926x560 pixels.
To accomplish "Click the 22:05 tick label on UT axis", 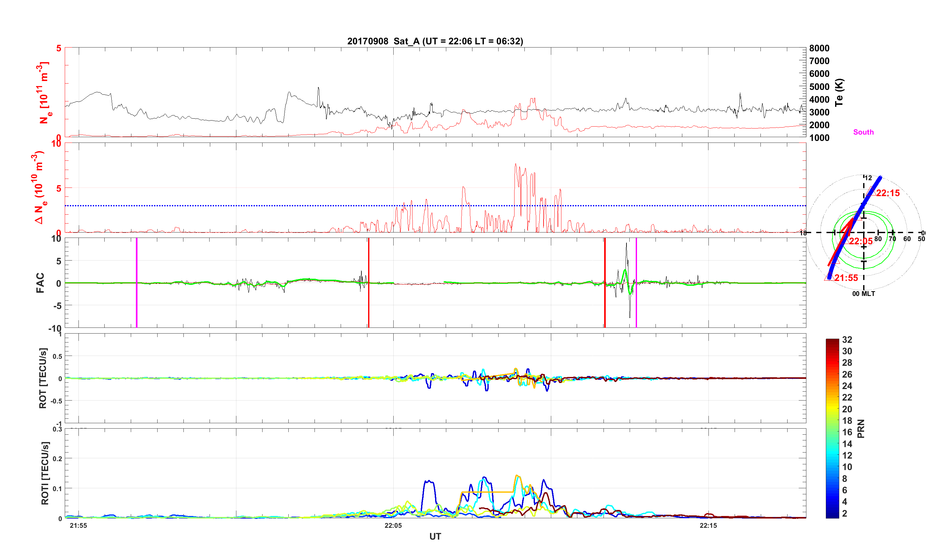I will (x=393, y=526).
